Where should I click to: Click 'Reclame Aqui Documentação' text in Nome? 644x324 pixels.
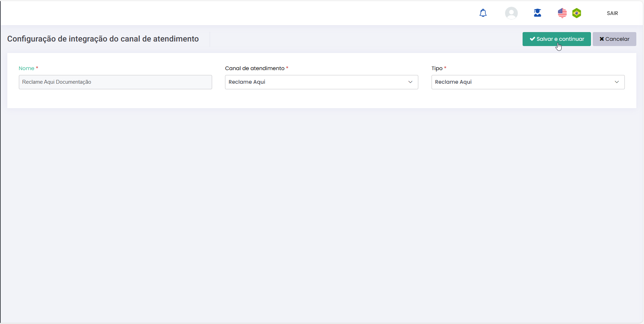click(57, 82)
